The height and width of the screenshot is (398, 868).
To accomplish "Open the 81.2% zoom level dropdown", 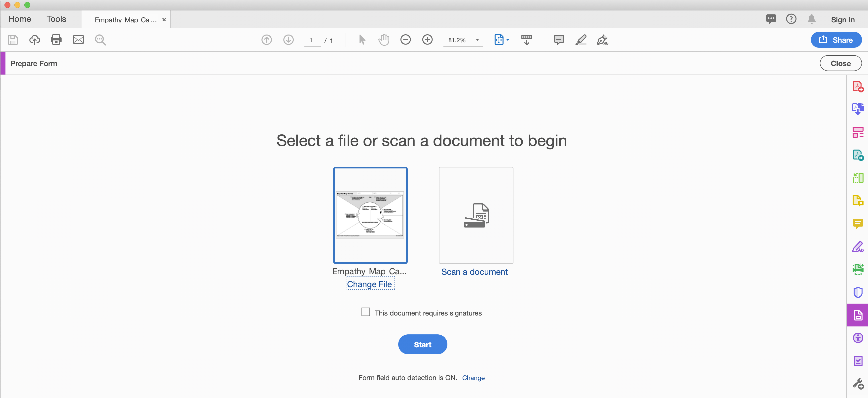I will (x=477, y=40).
